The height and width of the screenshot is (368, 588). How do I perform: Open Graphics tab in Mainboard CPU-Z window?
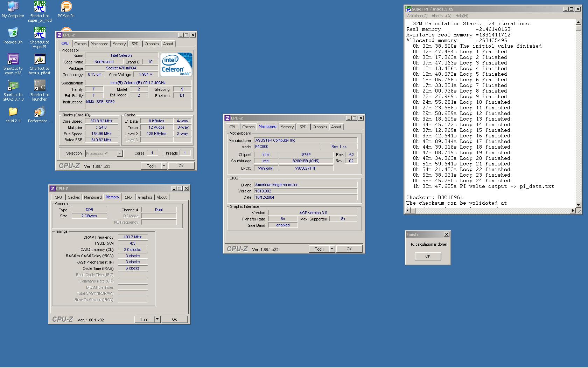click(320, 127)
